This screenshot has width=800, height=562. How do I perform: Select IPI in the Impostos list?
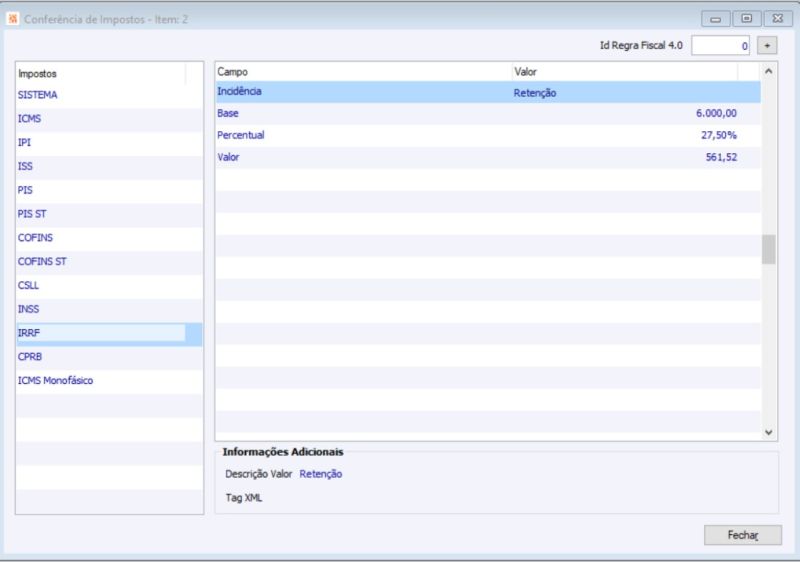point(109,143)
